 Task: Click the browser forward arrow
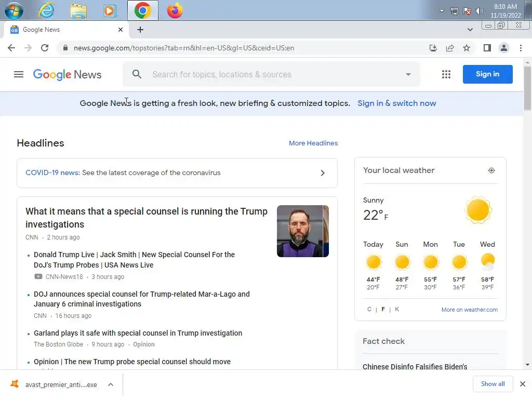pos(28,48)
